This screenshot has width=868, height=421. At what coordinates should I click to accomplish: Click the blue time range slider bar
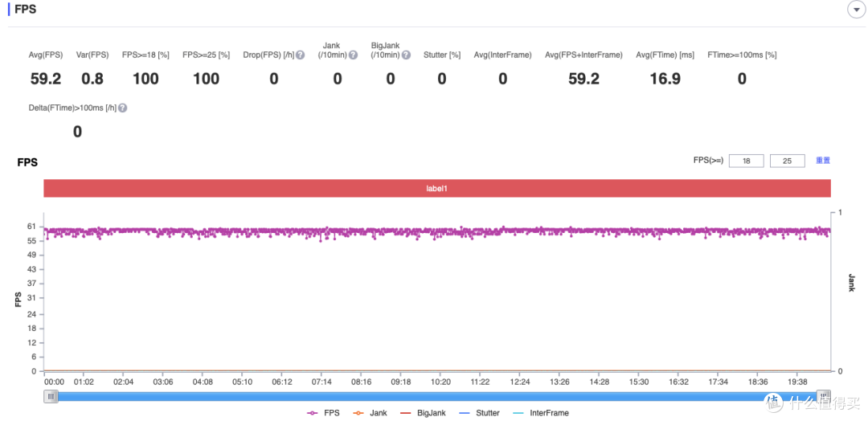click(436, 396)
